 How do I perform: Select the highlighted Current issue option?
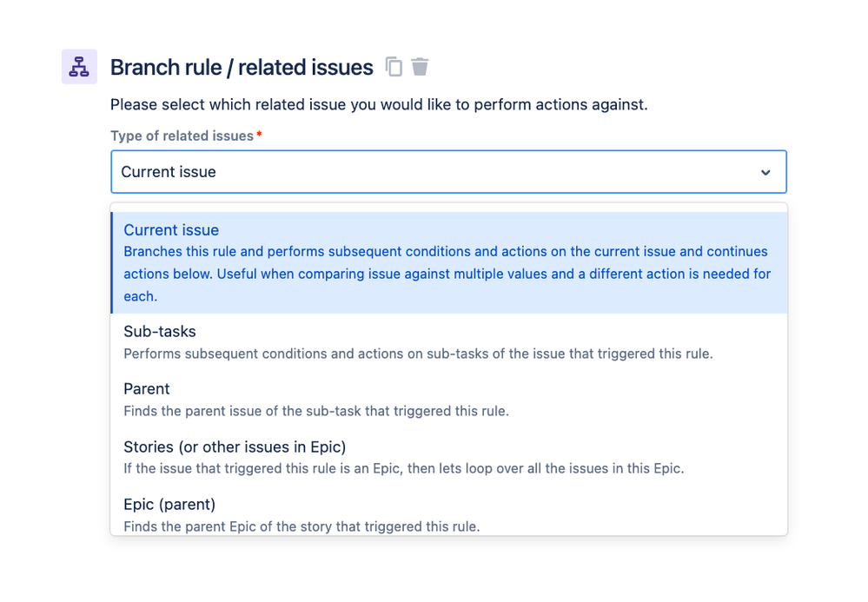coord(170,229)
